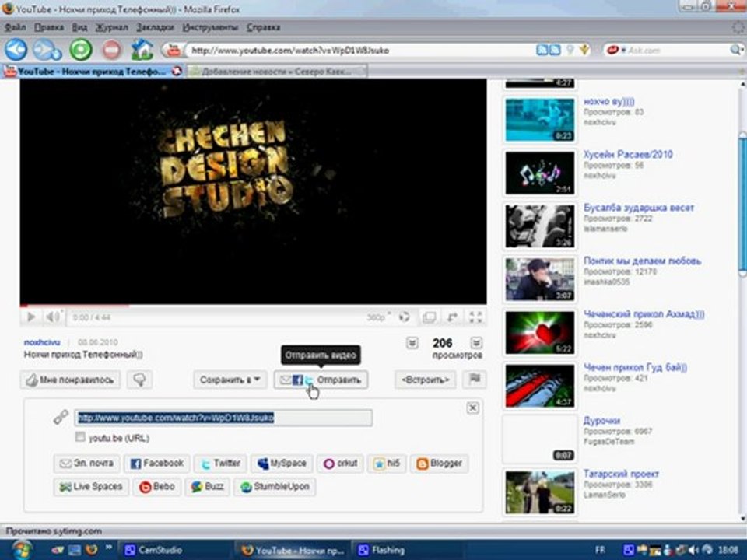Image resolution: width=747 pixels, height=560 pixels.
Task: Click the annotations toggle icon in player
Action: [404, 317]
